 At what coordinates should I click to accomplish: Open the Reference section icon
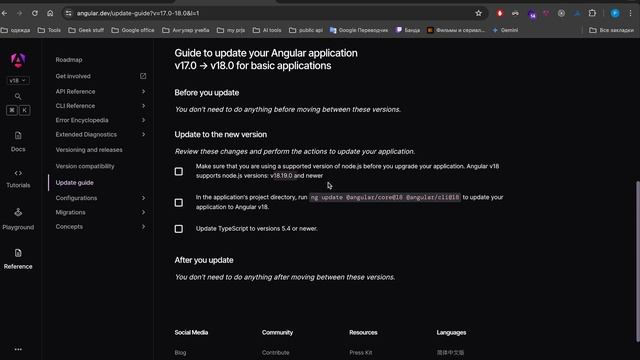click(18, 253)
